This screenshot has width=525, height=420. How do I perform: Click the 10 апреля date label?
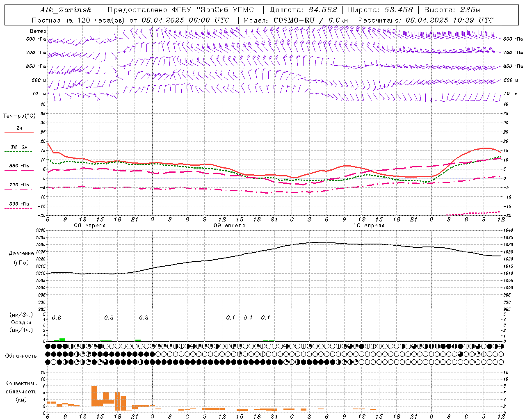369,226
